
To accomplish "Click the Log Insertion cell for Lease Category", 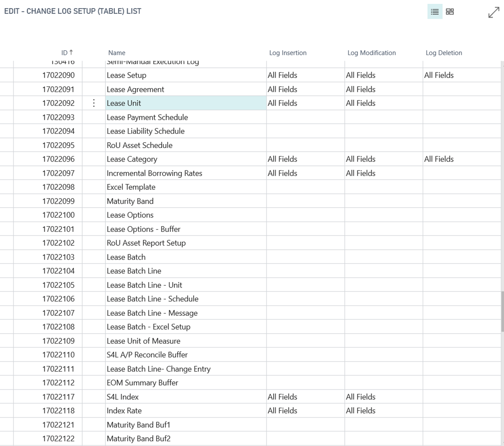I will point(305,159).
